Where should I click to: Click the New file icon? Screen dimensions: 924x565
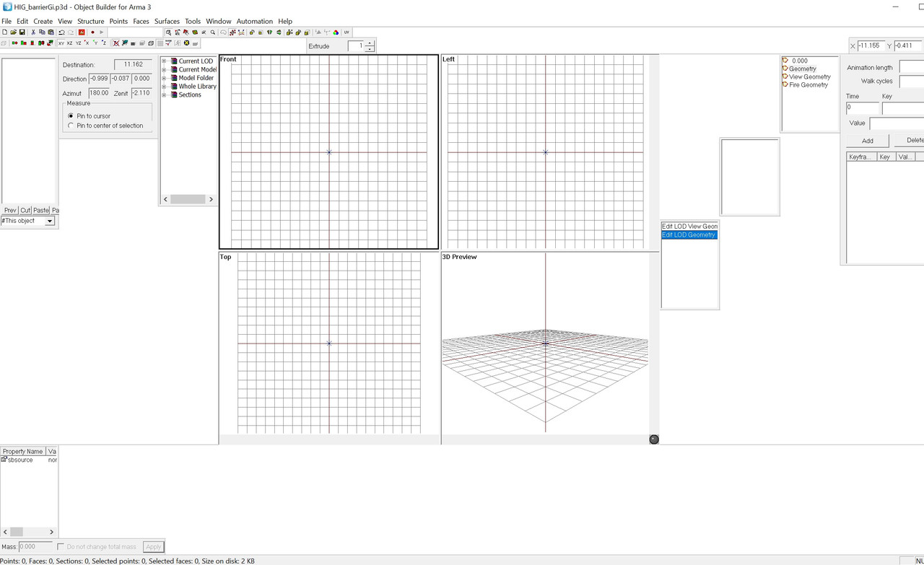coord(5,32)
